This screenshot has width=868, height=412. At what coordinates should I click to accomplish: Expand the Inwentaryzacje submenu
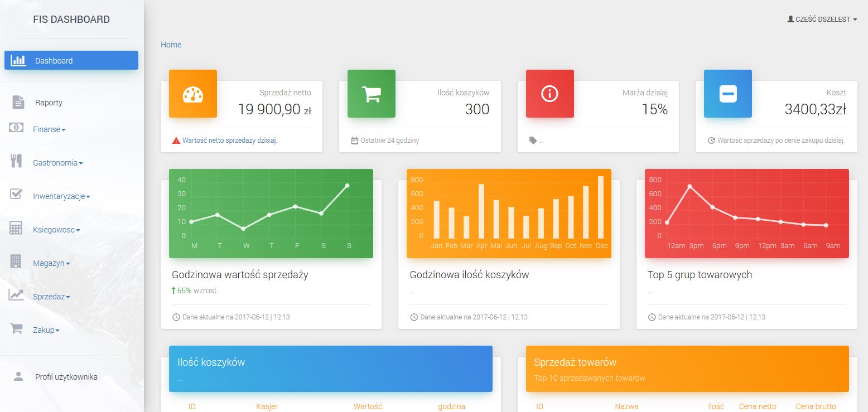(61, 196)
